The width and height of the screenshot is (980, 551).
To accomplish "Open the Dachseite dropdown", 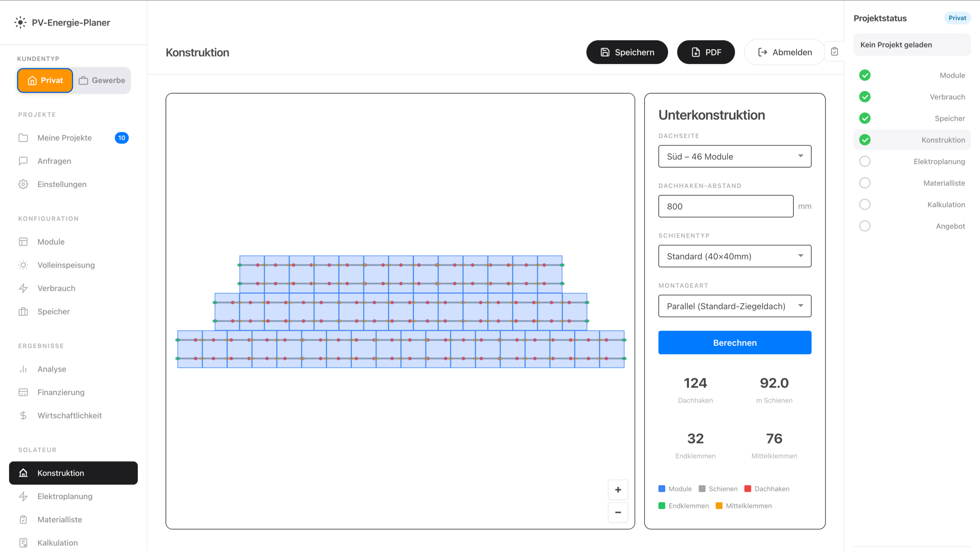I will point(734,156).
